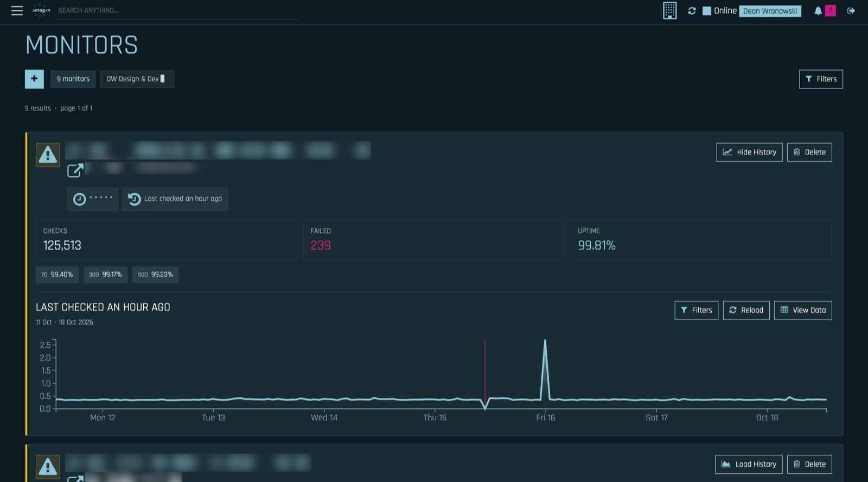
Task: Click the Octagon logo
Action: [41, 10]
